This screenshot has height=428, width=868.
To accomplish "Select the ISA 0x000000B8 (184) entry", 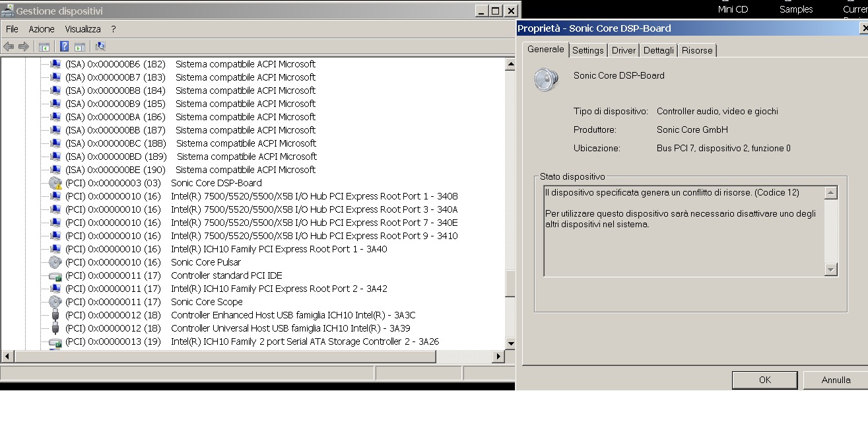I will (x=190, y=90).
